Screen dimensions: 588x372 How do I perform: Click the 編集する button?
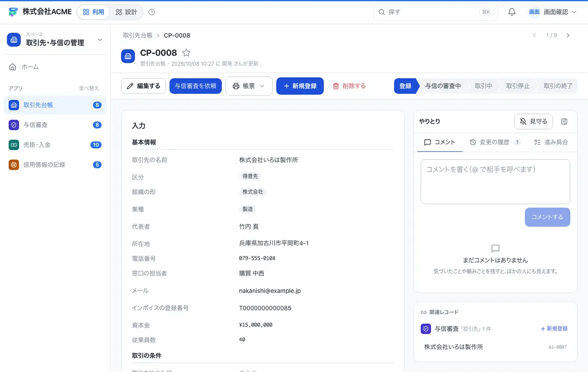click(x=143, y=86)
